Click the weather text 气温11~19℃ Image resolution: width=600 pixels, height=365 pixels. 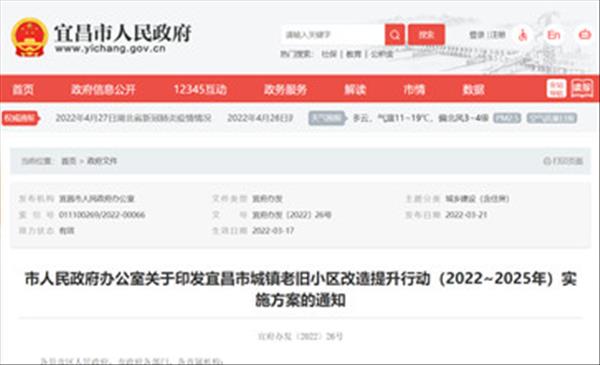coord(404,118)
